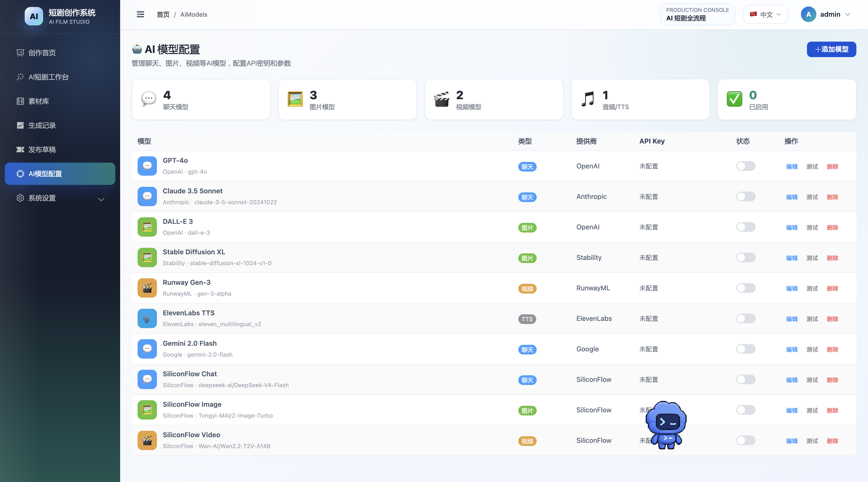The width and height of the screenshot is (868, 482).
Task: Click the 'RunwayML' provider cell
Action: pos(593,288)
